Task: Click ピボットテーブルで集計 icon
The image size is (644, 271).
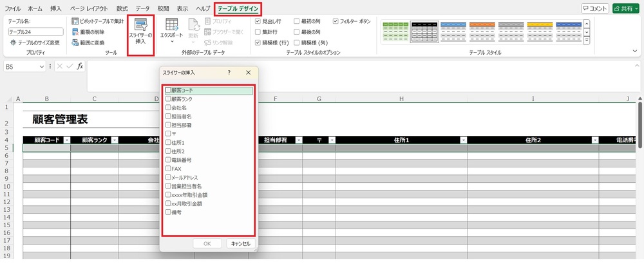Action: (x=75, y=21)
